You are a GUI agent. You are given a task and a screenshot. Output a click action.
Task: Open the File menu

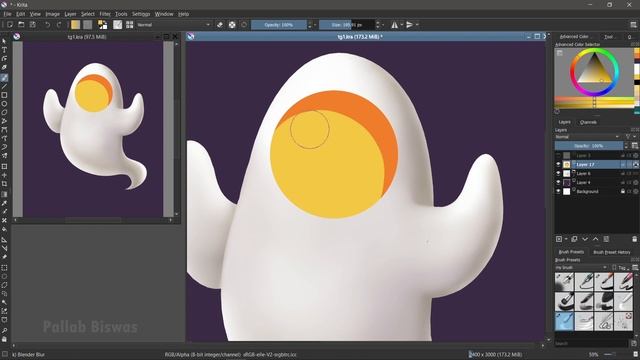[x=7, y=14]
